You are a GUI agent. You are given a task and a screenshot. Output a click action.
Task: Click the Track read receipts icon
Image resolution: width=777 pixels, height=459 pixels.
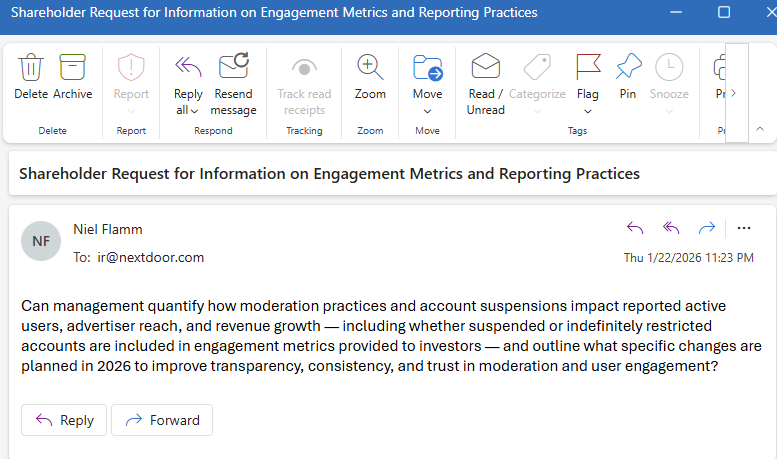[x=304, y=67]
